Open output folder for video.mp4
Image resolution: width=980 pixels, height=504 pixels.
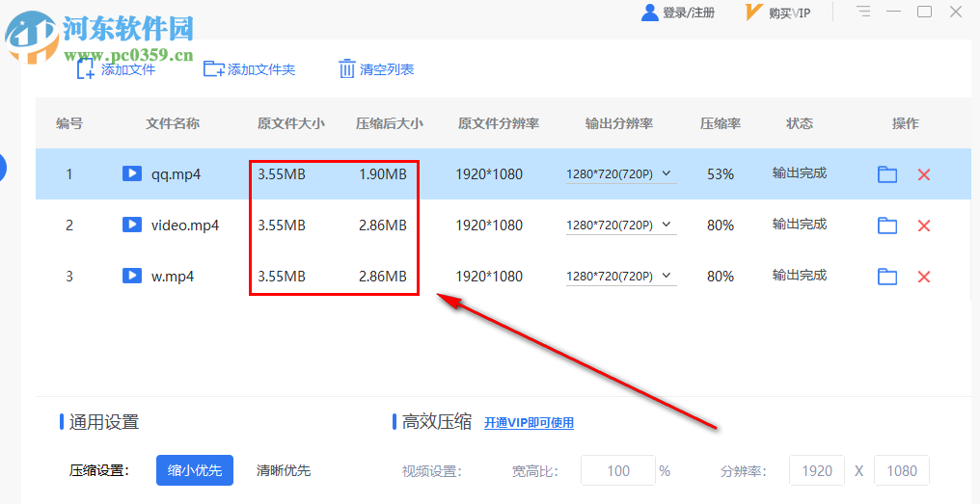coord(887,225)
